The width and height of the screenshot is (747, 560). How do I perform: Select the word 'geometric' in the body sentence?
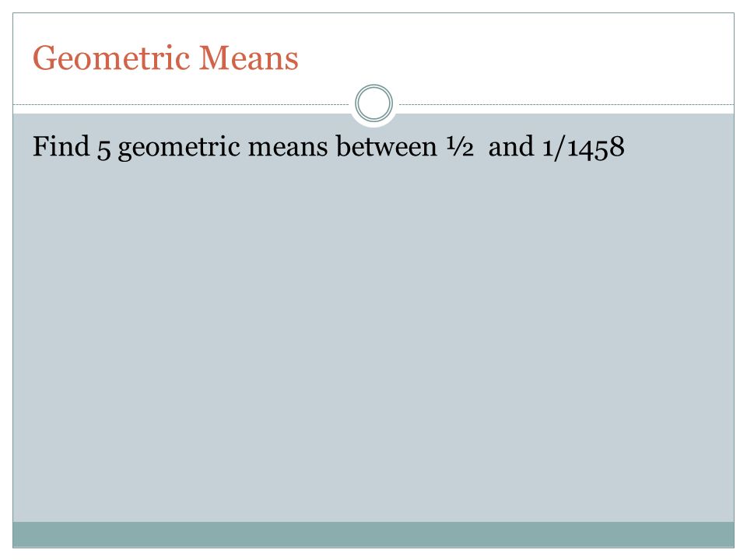pos(179,147)
